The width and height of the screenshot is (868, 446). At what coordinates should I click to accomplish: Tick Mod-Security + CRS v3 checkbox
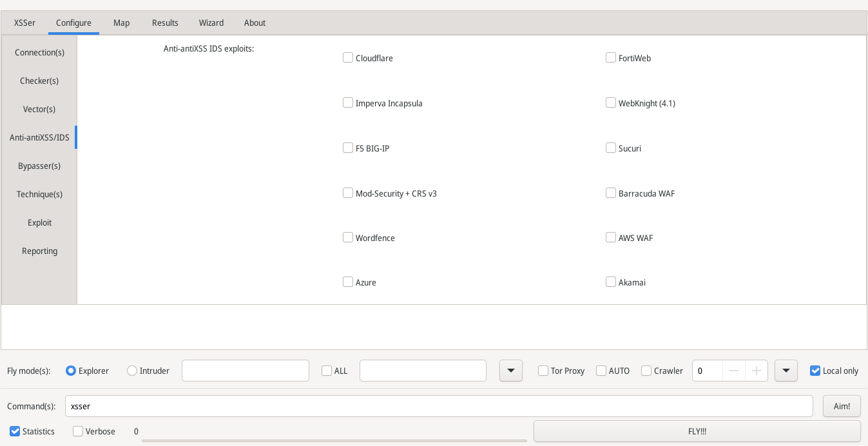click(x=348, y=193)
